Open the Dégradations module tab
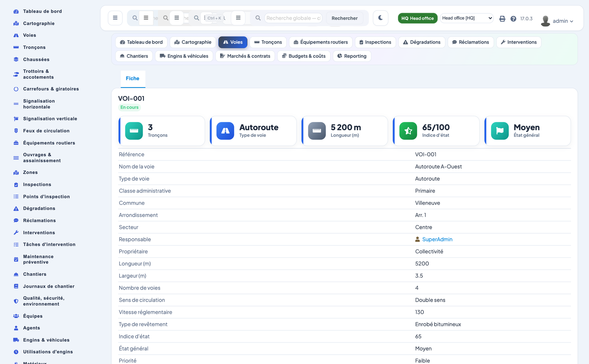 coord(422,42)
